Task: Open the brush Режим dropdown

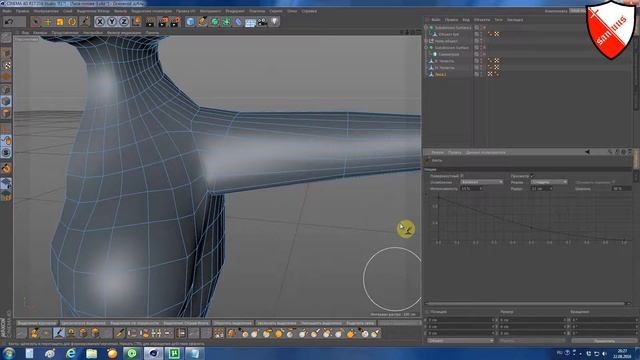Action: (549, 182)
